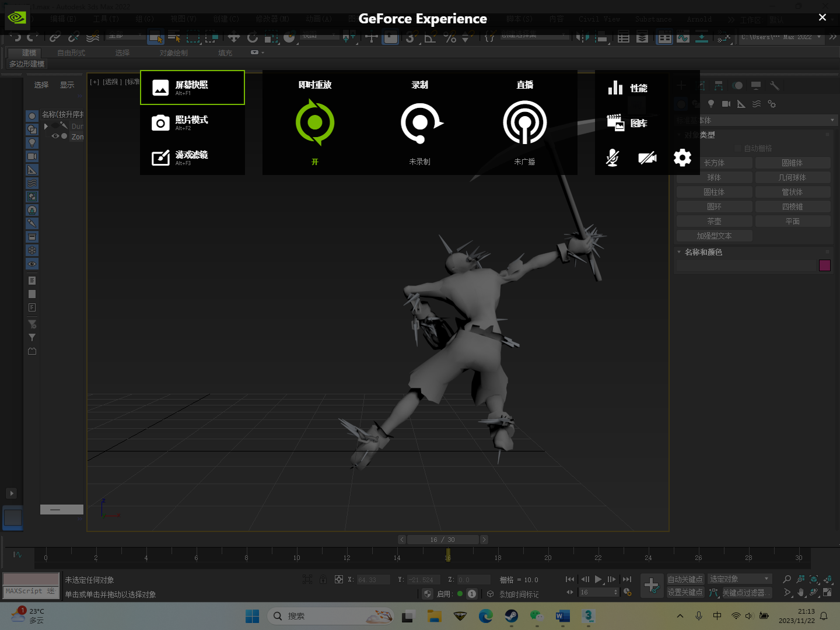Step time slider back arrow

coord(402,540)
